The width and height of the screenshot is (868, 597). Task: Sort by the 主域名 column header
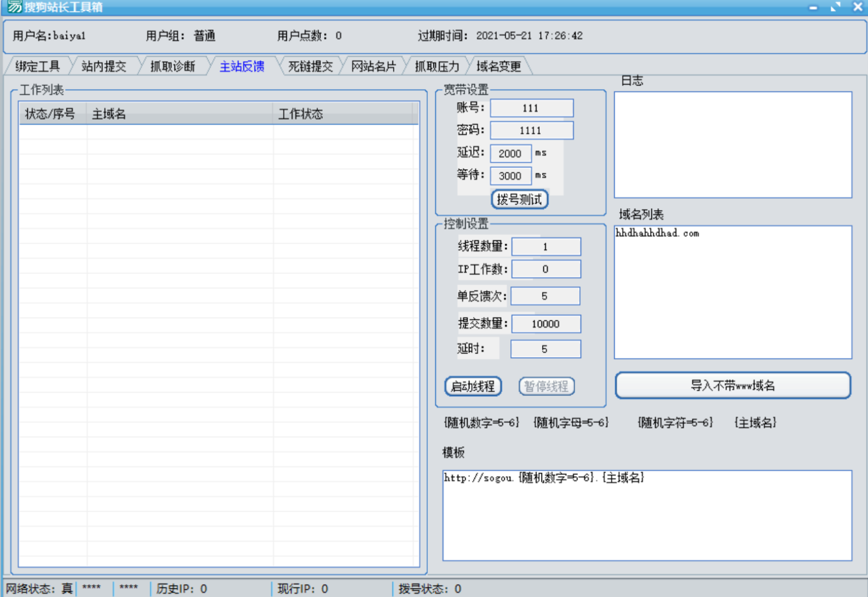click(x=180, y=114)
